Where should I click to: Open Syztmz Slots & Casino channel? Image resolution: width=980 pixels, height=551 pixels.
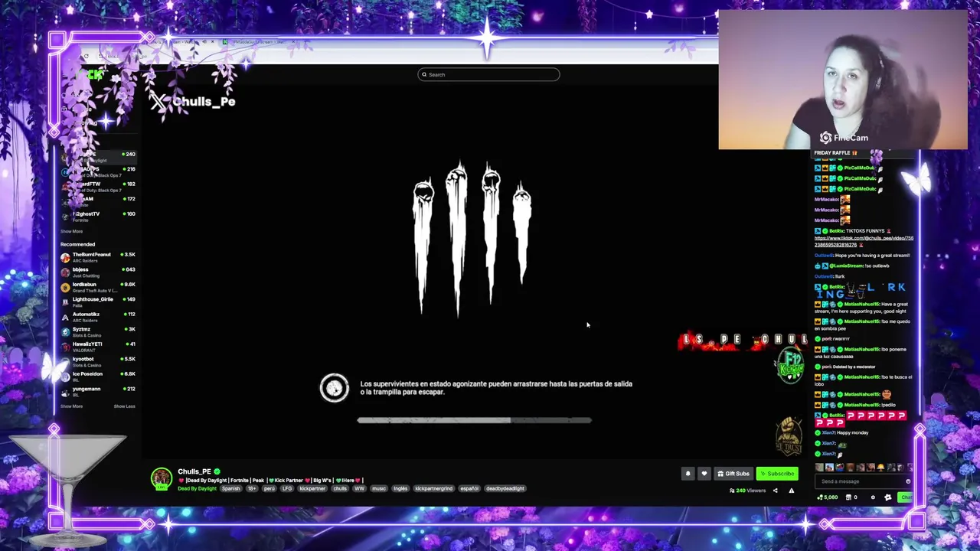99,332
